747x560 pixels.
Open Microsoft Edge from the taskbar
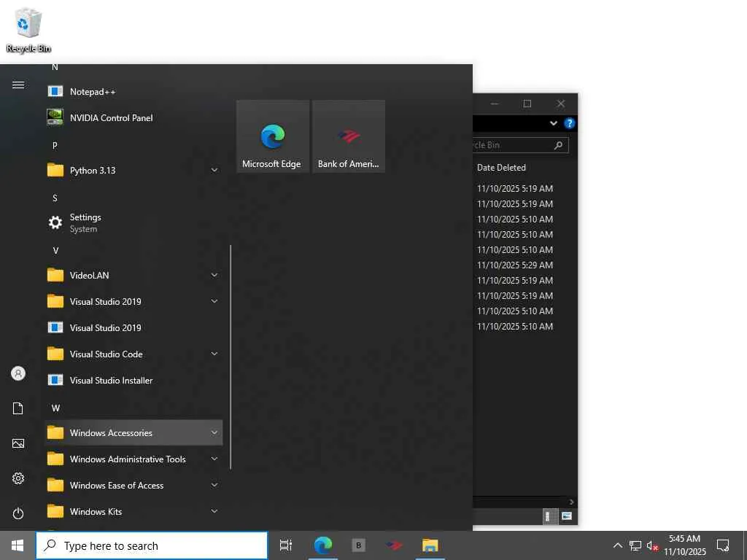click(323, 545)
